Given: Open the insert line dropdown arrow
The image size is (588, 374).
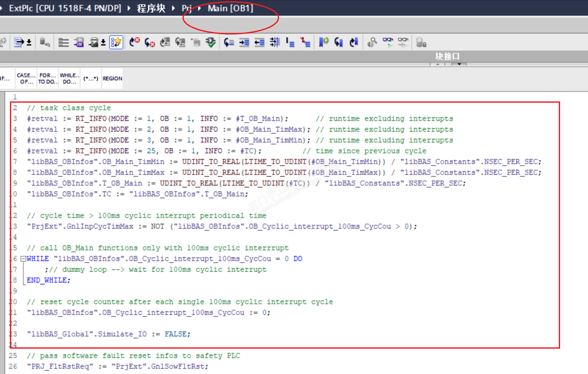Looking at the screenshot, I should (29, 42).
